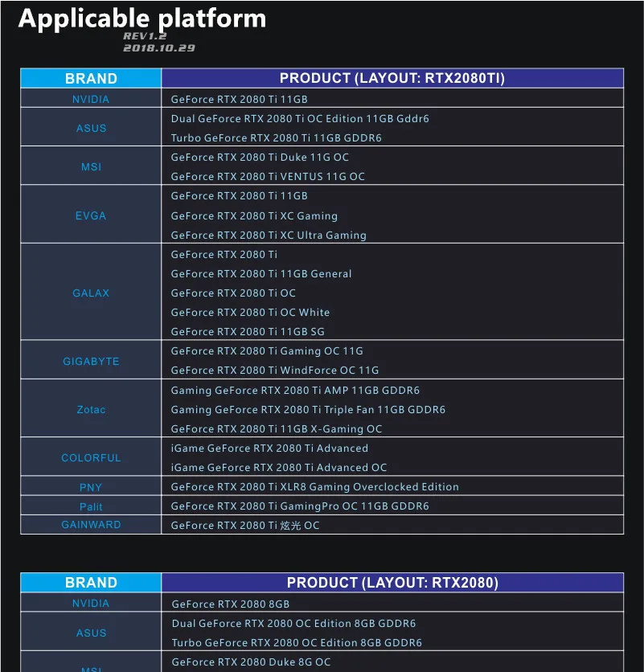Select GeForce RTX 2080 Ti WindForce OC 11G
Image resolution: width=644 pixels, height=672 pixels.
pyautogui.click(x=274, y=371)
